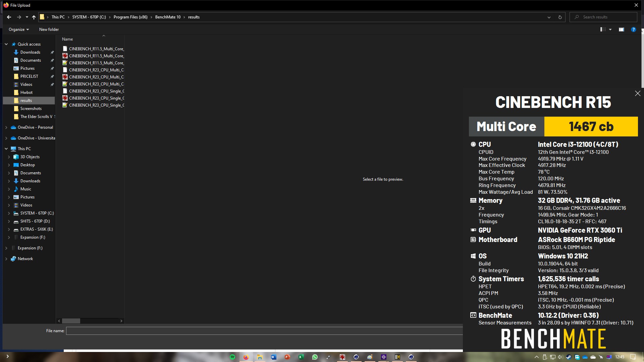Image resolution: width=644 pixels, height=362 pixels.
Task: Open Music under This PC
Action: 25,189
